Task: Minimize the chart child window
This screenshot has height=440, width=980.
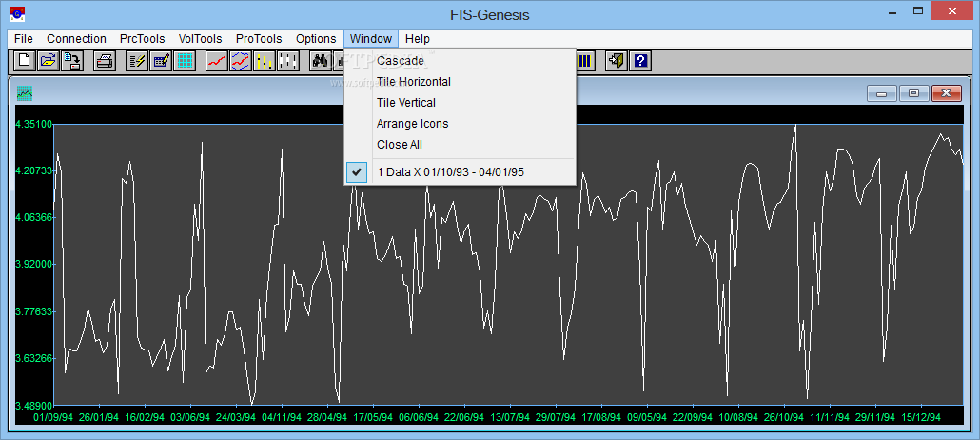Action: point(882,93)
